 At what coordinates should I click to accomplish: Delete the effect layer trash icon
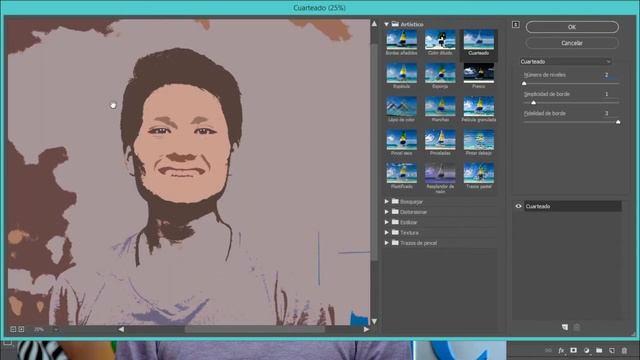coord(577,327)
